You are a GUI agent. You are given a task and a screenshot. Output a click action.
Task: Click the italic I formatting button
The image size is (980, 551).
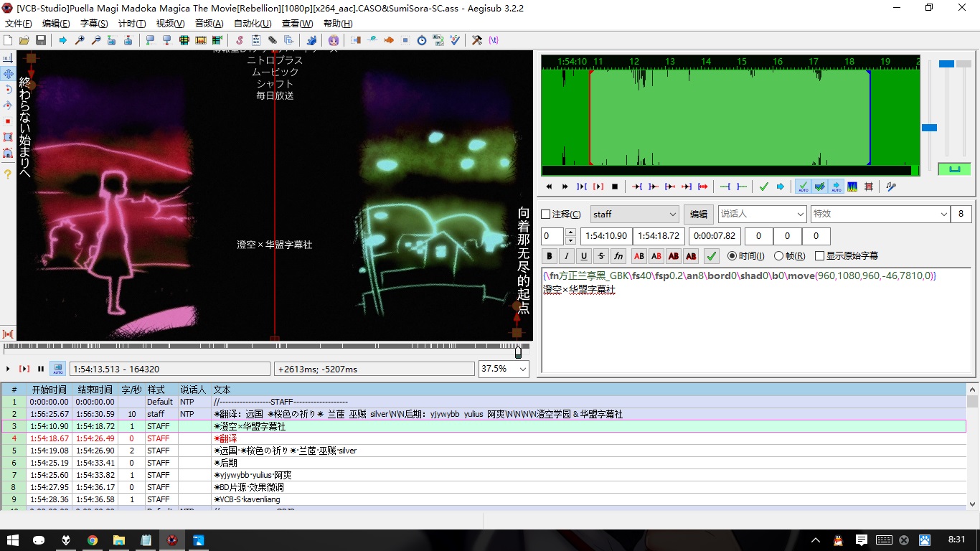tap(567, 255)
